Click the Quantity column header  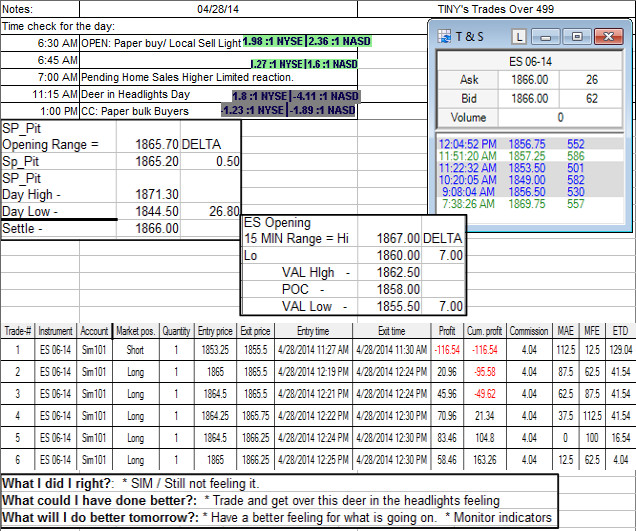pos(176,331)
